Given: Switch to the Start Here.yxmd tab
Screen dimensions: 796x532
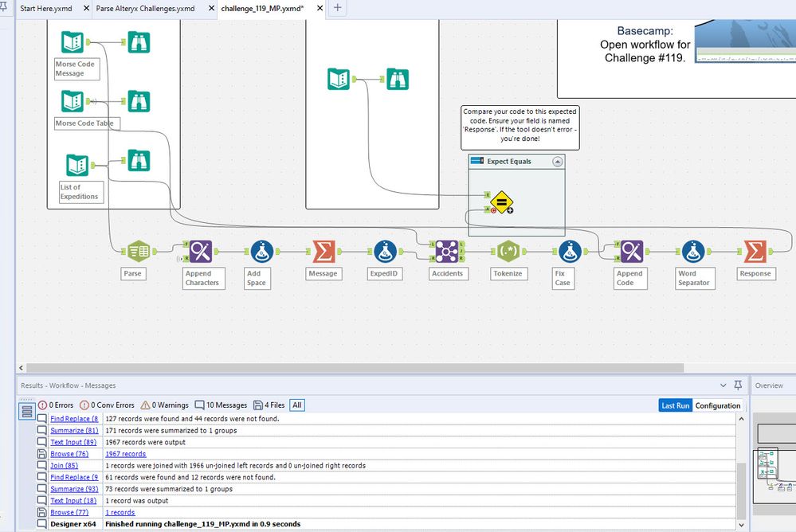Looking at the screenshot, I should pos(46,8).
